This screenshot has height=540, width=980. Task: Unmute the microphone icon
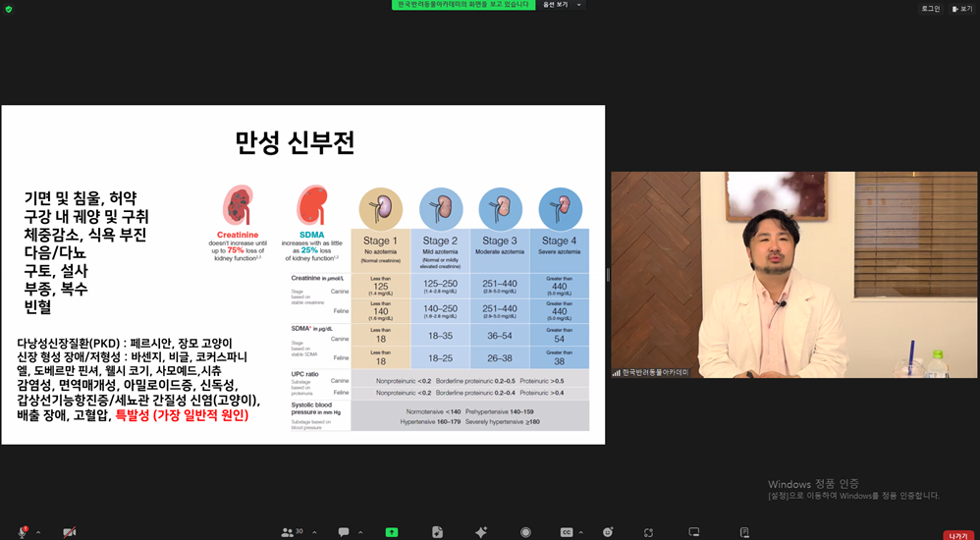pos(23,532)
